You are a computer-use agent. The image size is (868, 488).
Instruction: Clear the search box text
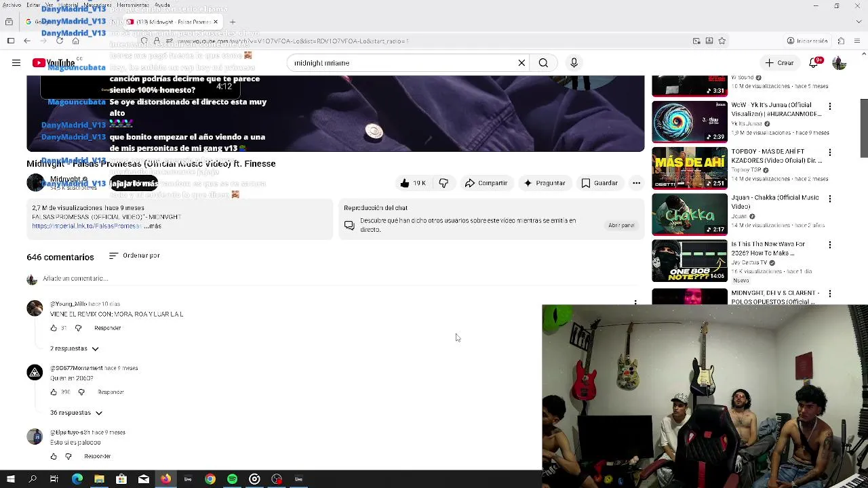(521, 63)
